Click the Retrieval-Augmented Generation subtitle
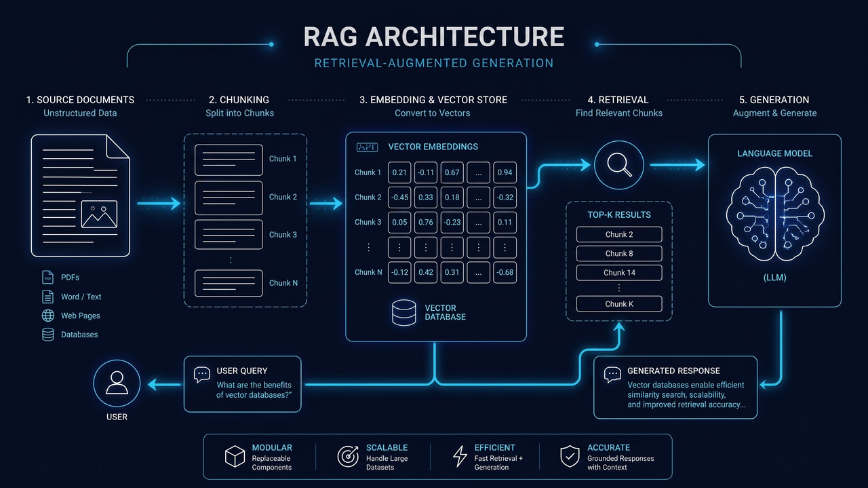868x488 pixels. 434,63
